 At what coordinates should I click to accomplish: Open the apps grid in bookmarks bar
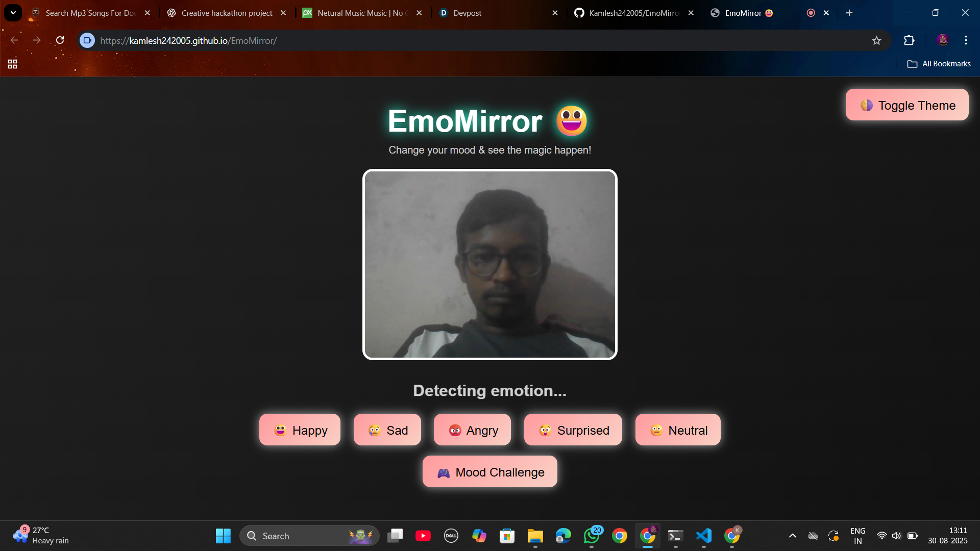tap(13, 64)
